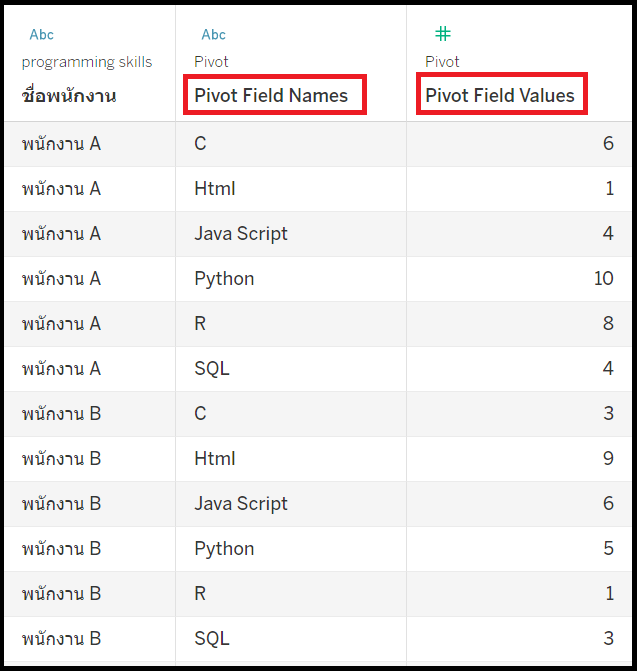
Task: Change the number (#) data type icon
Action: 442,34
